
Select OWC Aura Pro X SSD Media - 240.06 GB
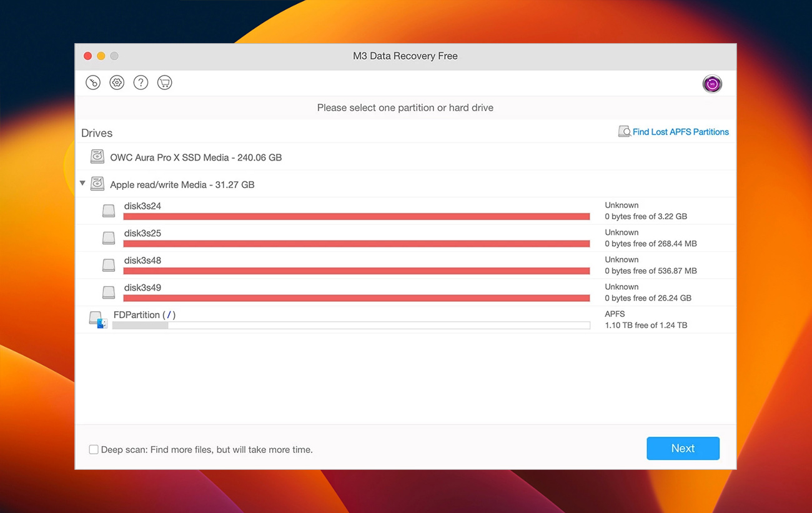[x=196, y=157]
